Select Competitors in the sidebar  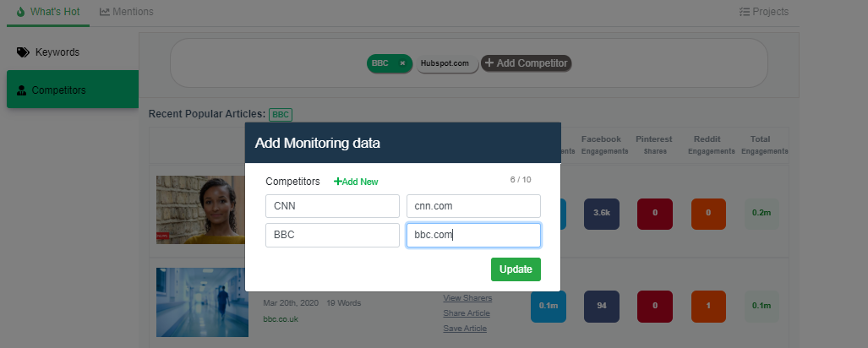pyautogui.click(x=73, y=90)
